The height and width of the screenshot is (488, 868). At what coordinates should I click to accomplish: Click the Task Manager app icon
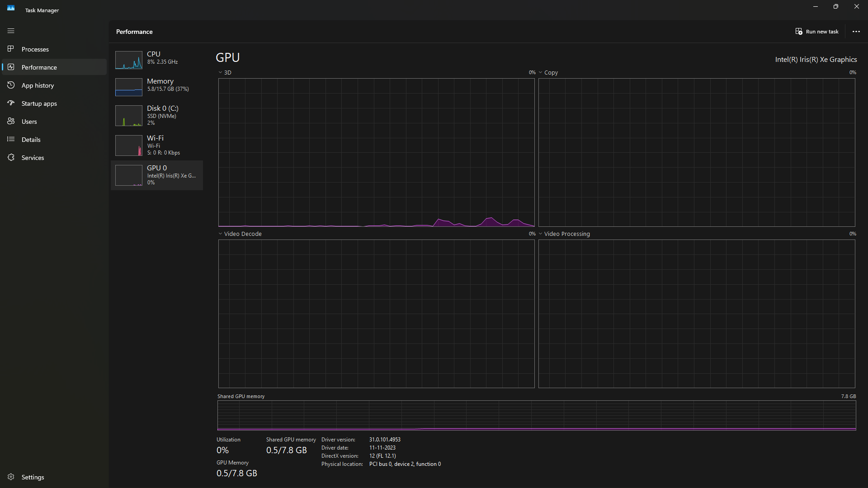coord(11,8)
